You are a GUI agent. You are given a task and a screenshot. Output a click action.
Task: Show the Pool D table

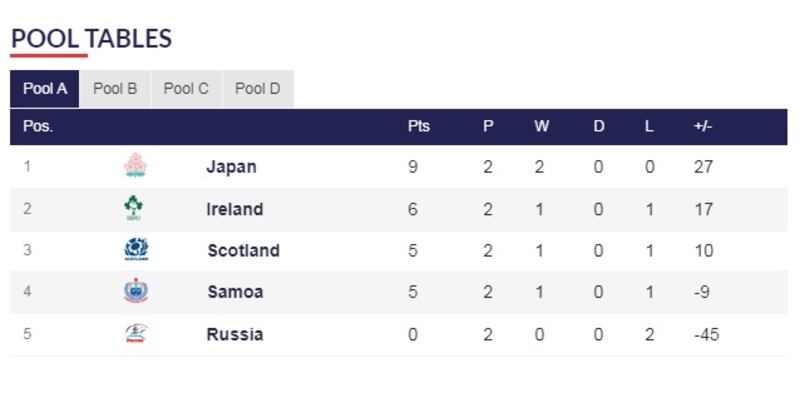pyautogui.click(x=258, y=89)
